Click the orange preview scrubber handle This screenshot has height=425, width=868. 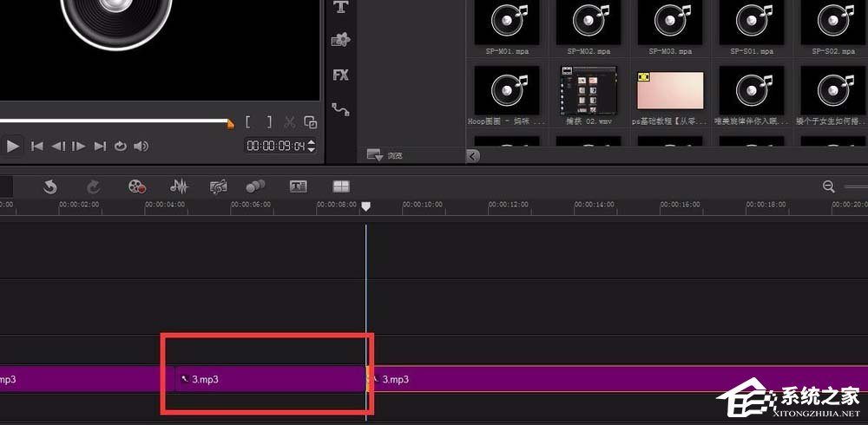coord(230,124)
